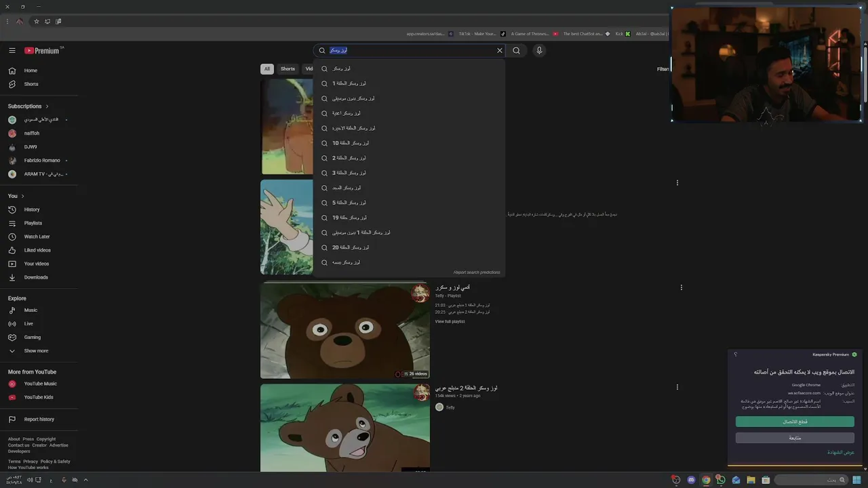This screenshot has height=488, width=868.
Task: Clear the search box with the X
Action: tap(500, 50)
